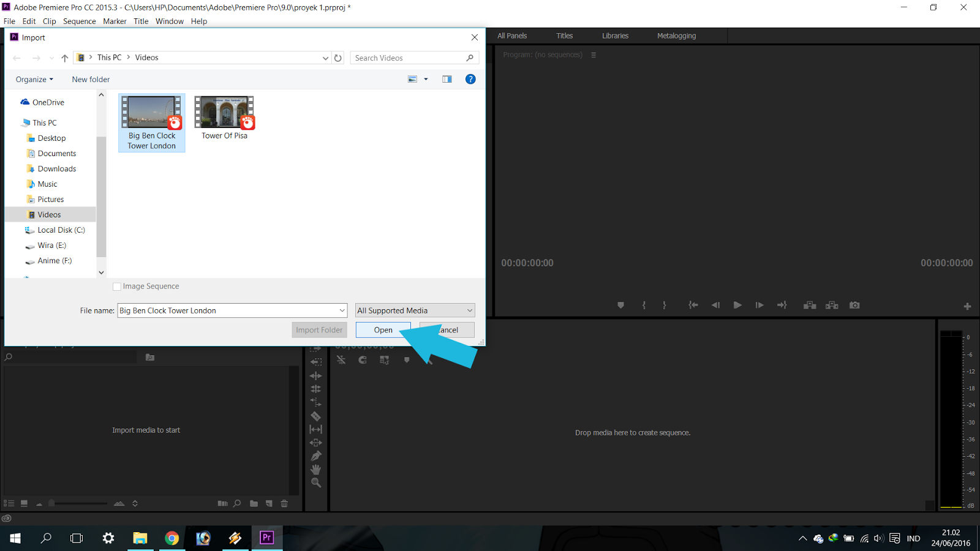Select the Rate Stretch tool
Image resolution: width=980 pixels, height=551 pixels.
pyautogui.click(x=316, y=403)
